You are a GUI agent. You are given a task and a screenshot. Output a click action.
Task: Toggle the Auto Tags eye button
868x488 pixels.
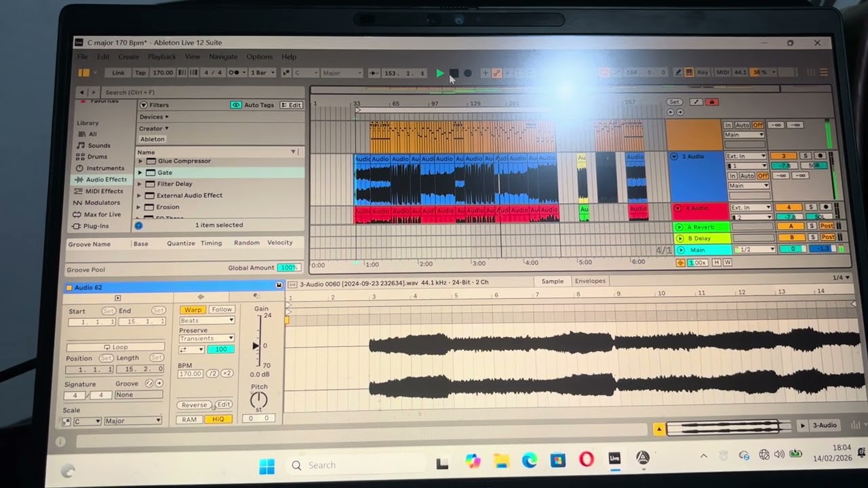point(235,105)
